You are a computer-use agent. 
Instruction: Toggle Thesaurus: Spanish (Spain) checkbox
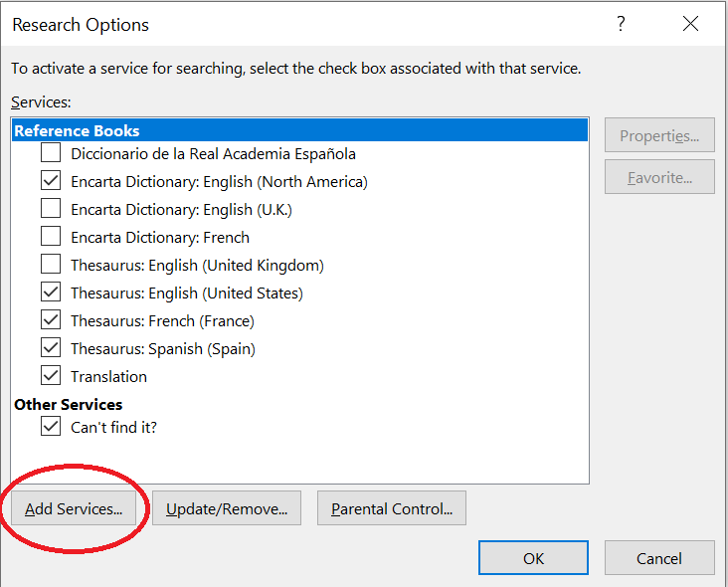pos(51,347)
